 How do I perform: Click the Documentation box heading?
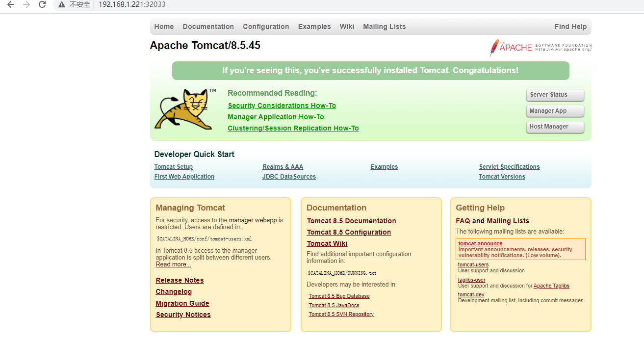[x=336, y=208]
